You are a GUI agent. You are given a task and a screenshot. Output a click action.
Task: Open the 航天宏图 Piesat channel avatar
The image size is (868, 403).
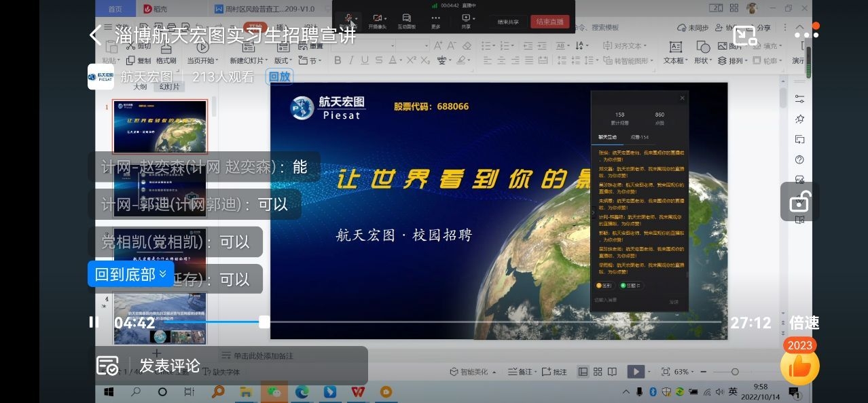[101, 77]
